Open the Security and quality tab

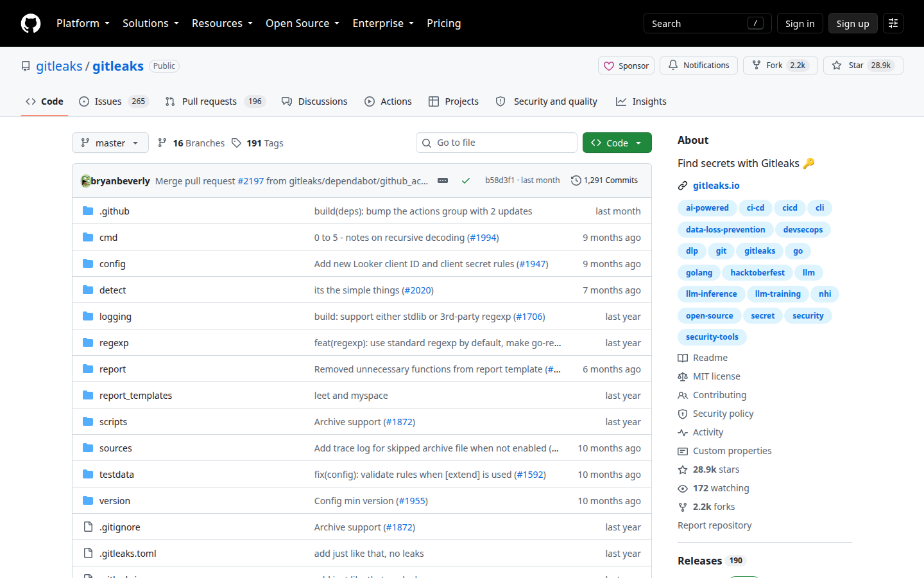coord(547,101)
